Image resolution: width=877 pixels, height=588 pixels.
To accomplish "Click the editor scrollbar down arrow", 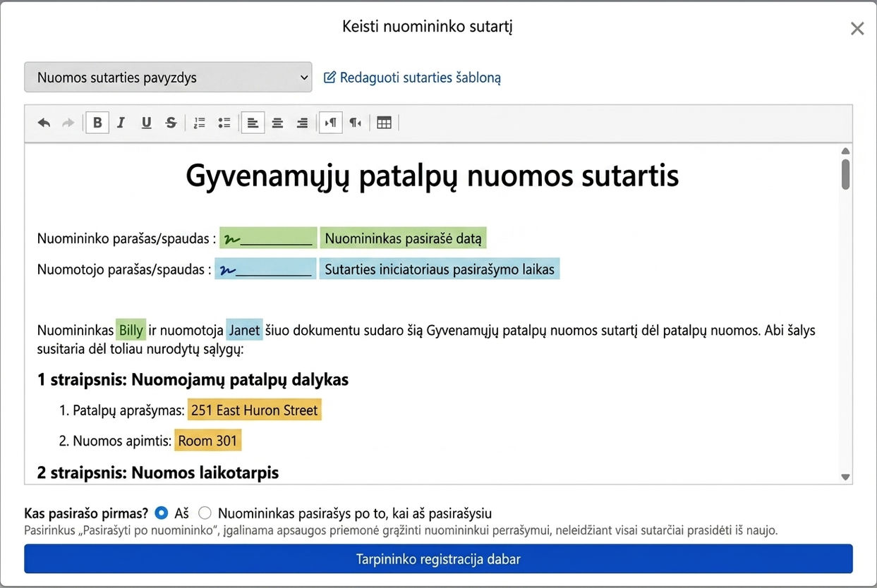I will pos(845,477).
